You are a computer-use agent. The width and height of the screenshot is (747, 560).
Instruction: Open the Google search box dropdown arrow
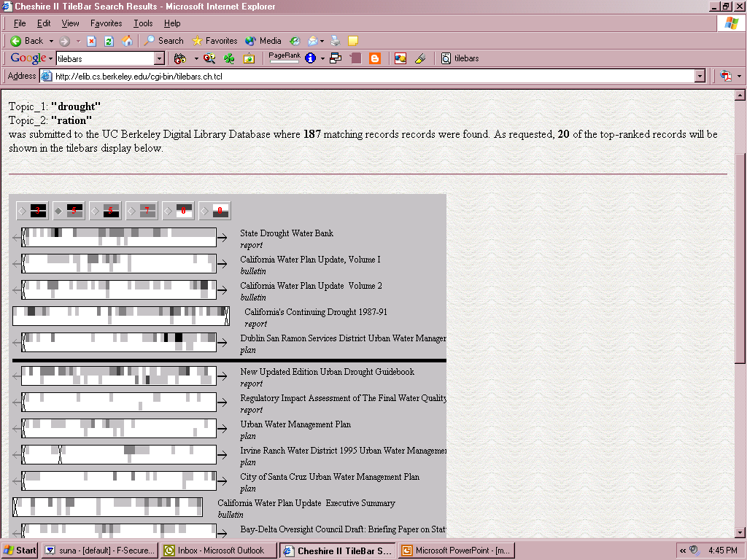tap(159, 58)
